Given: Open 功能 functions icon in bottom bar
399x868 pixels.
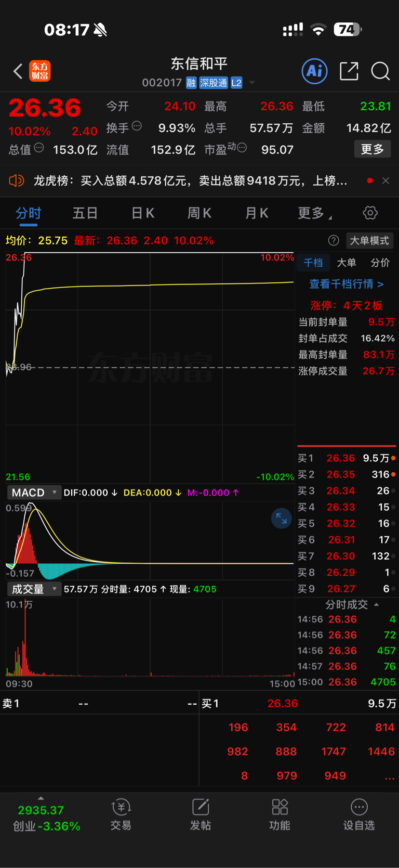Looking at the screenshot, I should click(280, 814).
